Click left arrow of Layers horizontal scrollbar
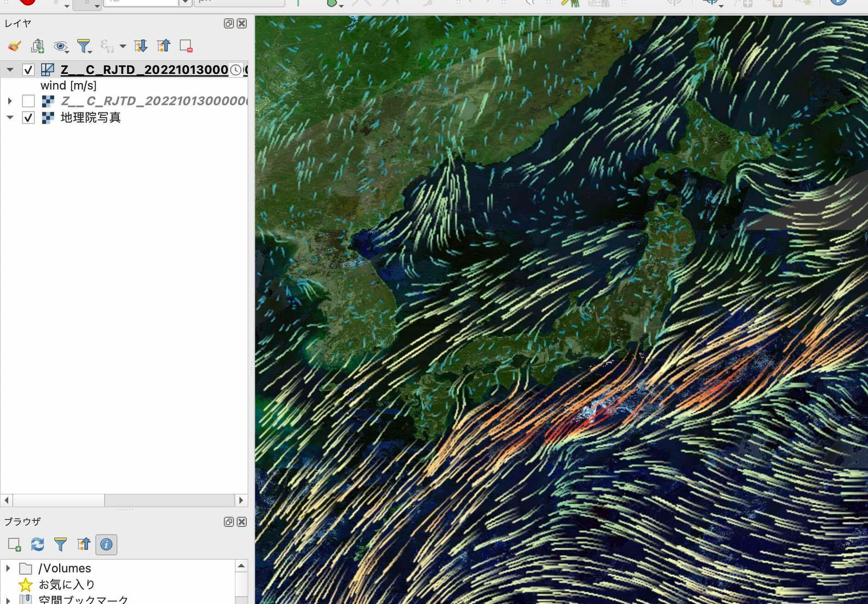Screen dimensions: 868x604 tap(7, 500)
